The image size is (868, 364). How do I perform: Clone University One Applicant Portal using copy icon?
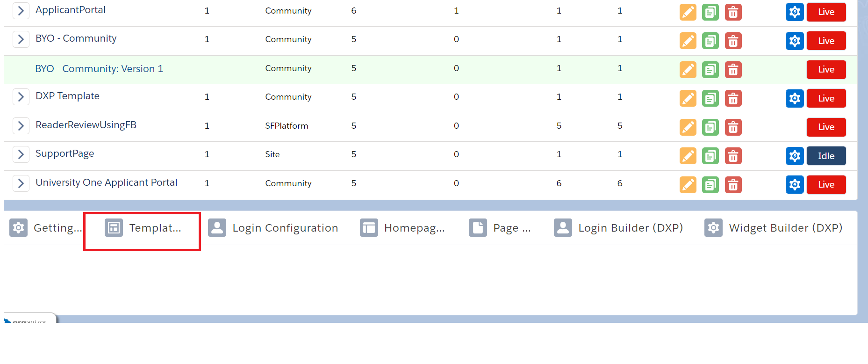[710, 185]
